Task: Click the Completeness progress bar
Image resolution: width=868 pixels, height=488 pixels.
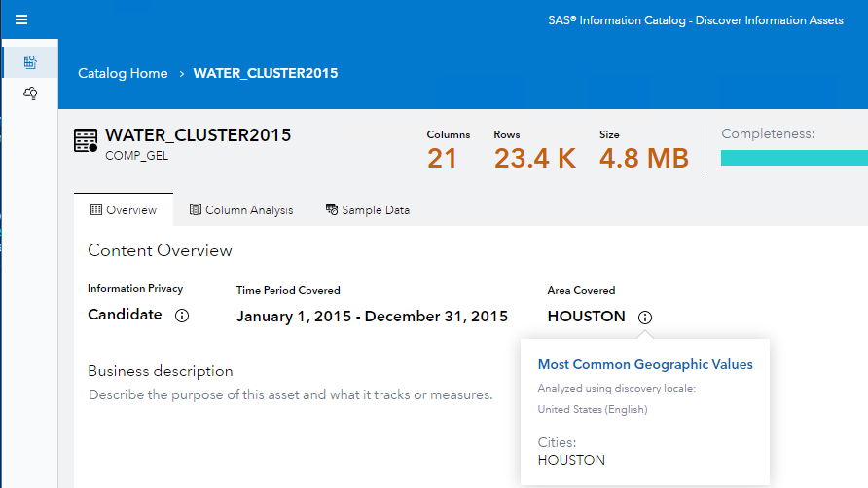Action: point(793,158)
